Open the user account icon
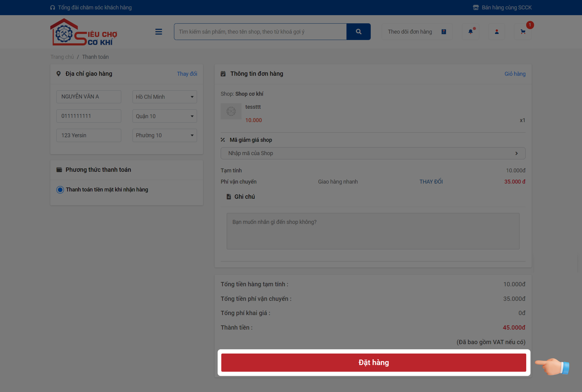The image size is (582, 392). pyautogui.click(x=497, y=32)
